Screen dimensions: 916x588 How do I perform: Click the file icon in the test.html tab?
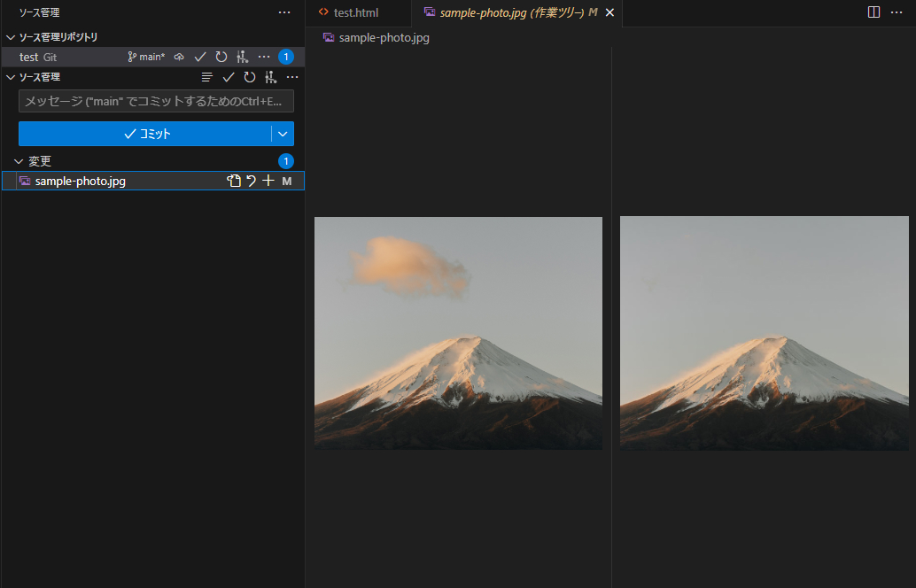click(x=323, y=12)
